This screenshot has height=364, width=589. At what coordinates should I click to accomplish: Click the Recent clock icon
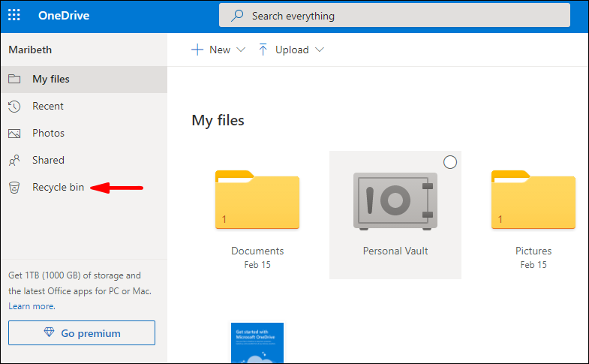(14, 107)
